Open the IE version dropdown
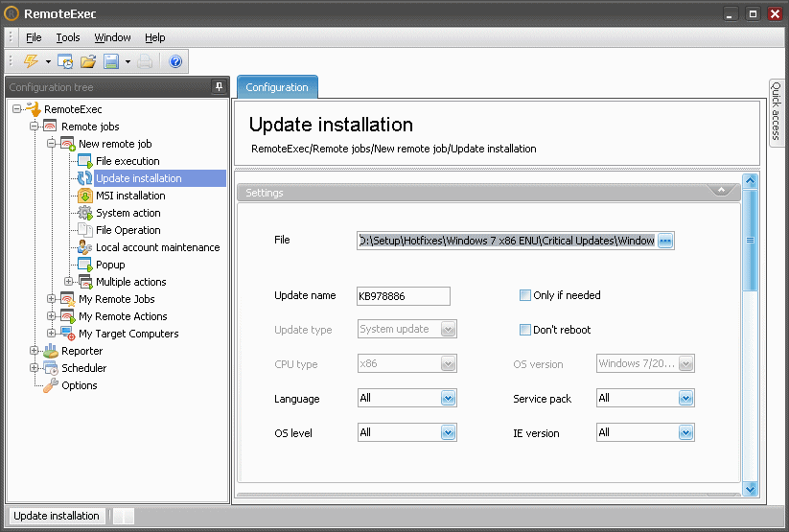 point(685,432)
